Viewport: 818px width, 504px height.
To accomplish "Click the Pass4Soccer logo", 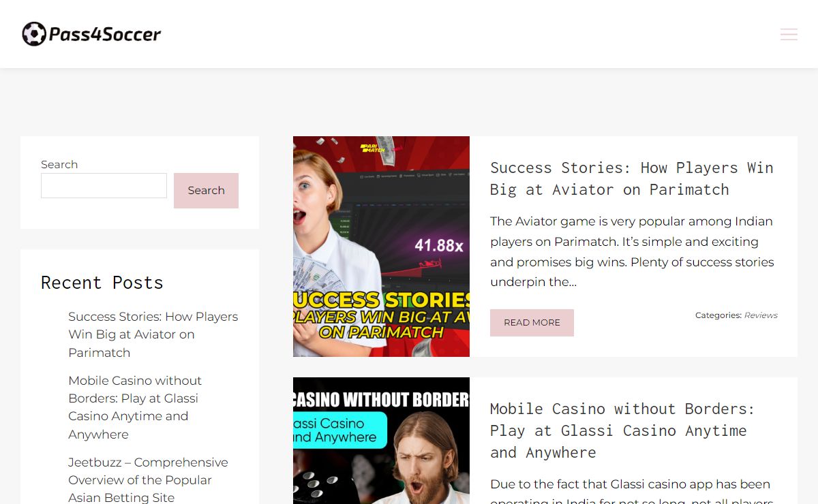I will [91, 34].
